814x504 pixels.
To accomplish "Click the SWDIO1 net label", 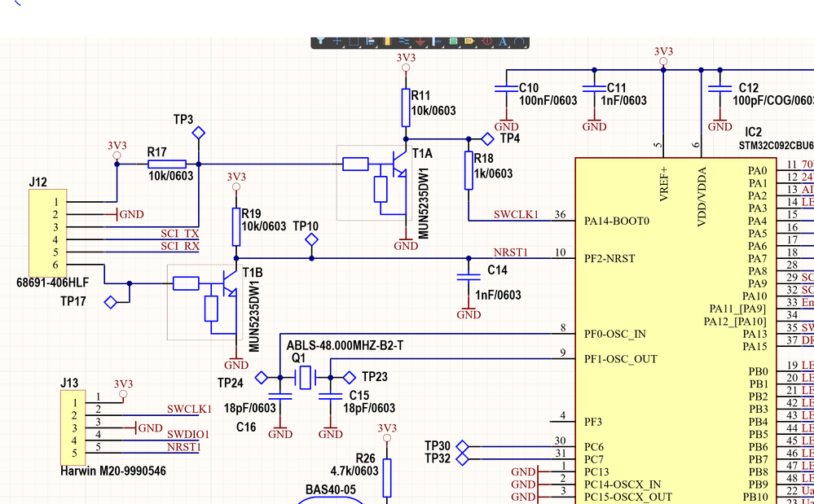I will (x=188, y=435).
